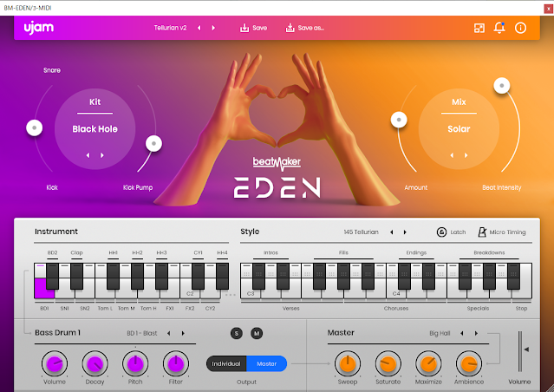Screen dimensions: 554x392
Task: Click the Amount slider handle
Action: (x=399, y=120)
